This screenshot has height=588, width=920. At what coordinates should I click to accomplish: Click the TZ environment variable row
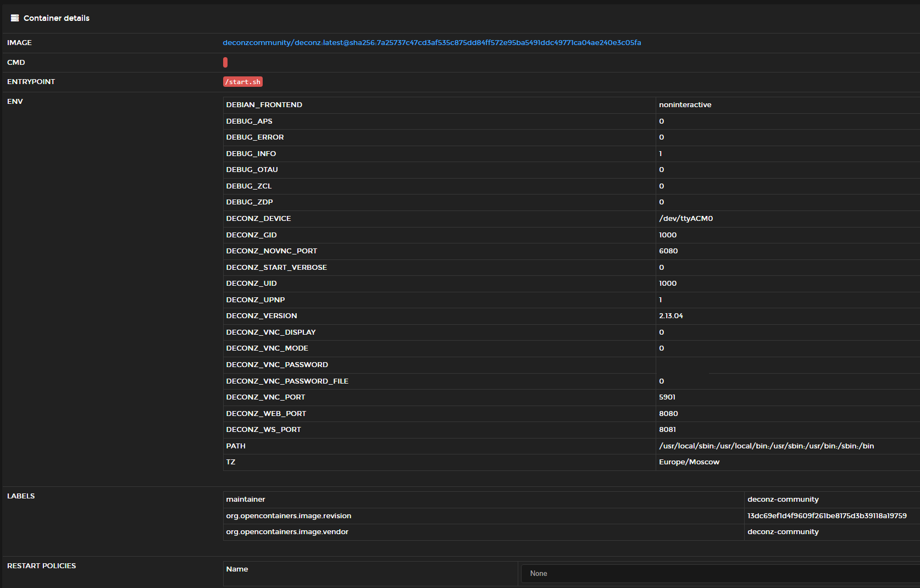231,462
